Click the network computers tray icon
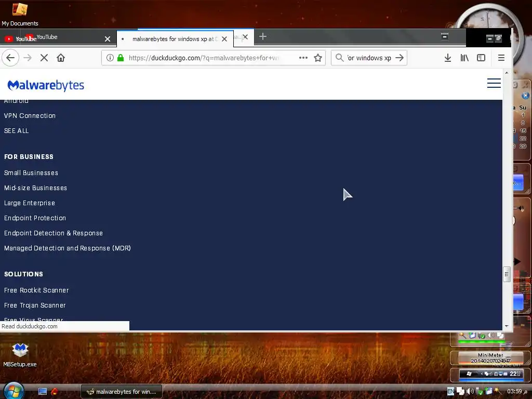This screenshot has height=399, width=532. (x=460, y=391)
